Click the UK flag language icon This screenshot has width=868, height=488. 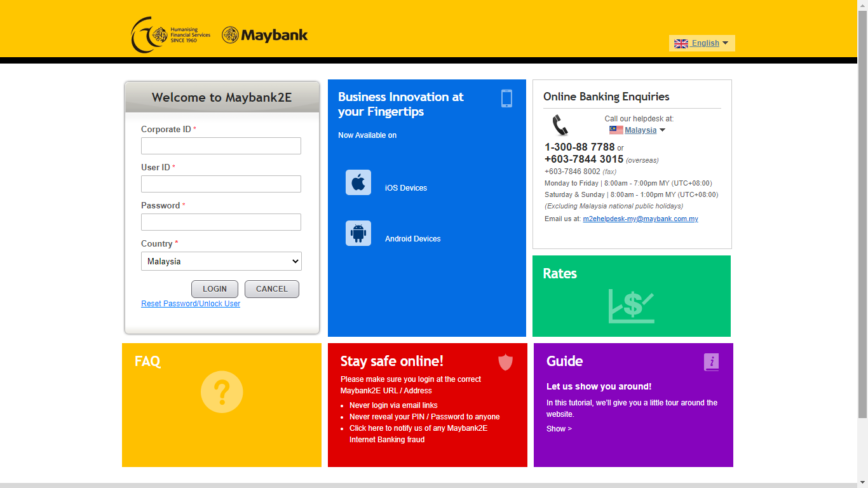pos(681,43)
